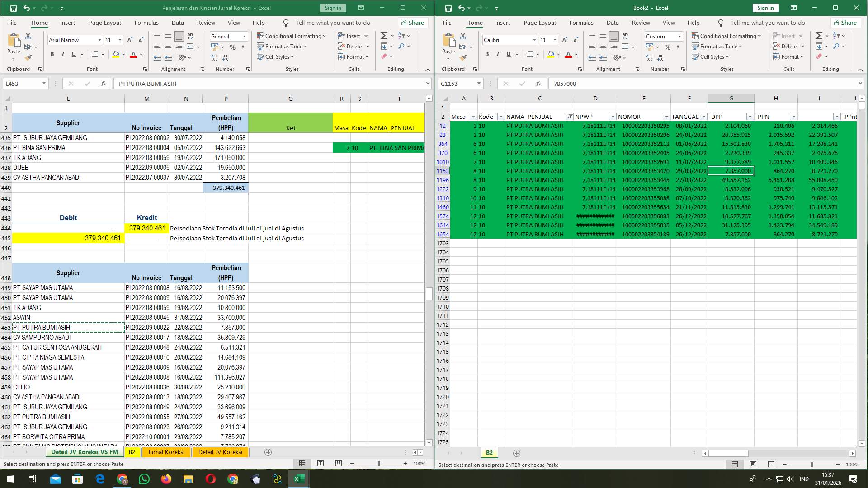Open Conditional Formatting options in Book2
This screenshot has height=488, width=868.
click(x=726, y=36)
